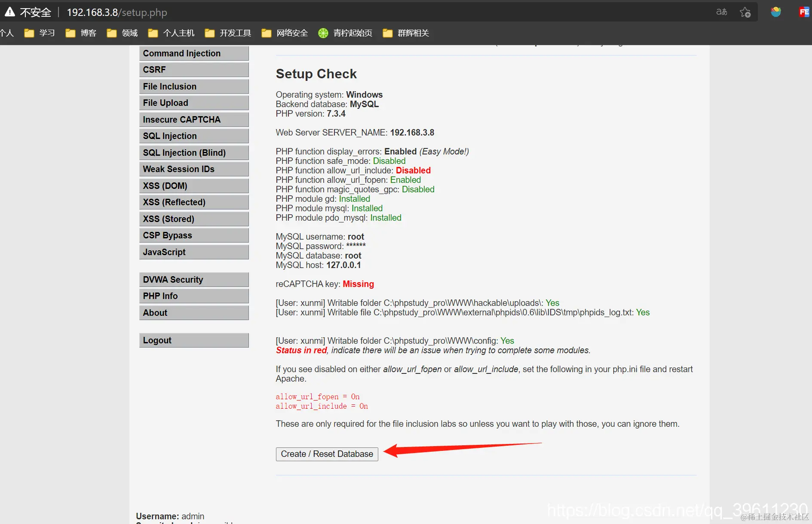Click the WWW\config writable folder line
Image resolution: width=812 pixels, height=524 pixels.
(395, 341)
